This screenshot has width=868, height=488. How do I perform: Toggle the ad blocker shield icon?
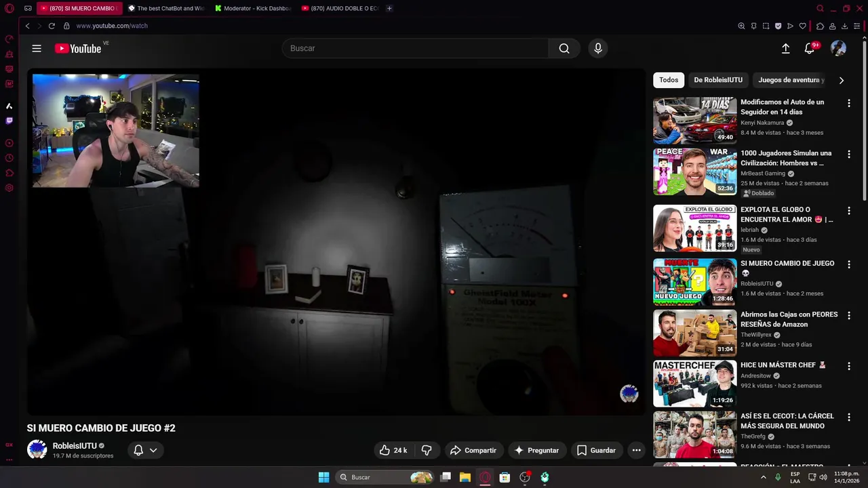pyautogui.click(x=778, y=26)
